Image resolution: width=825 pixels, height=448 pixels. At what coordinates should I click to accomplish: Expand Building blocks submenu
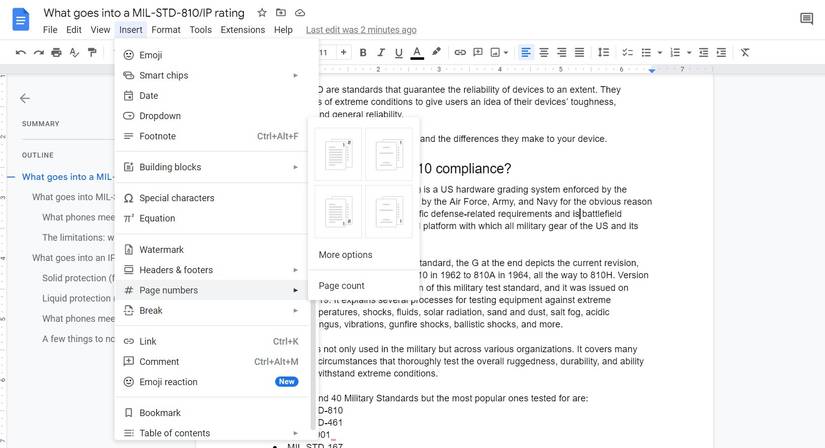tap(211, 167)
